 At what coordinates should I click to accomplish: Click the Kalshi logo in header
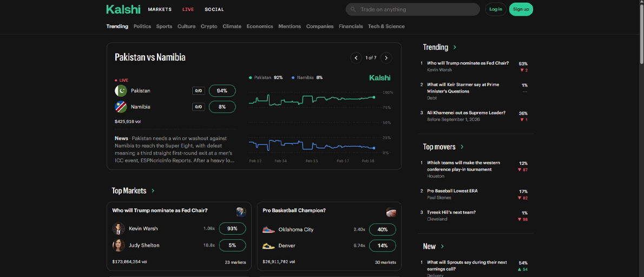(x=123, y=9)
